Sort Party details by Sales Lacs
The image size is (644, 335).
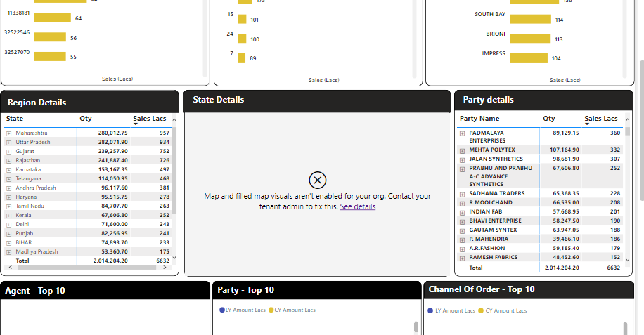point(601,119)
